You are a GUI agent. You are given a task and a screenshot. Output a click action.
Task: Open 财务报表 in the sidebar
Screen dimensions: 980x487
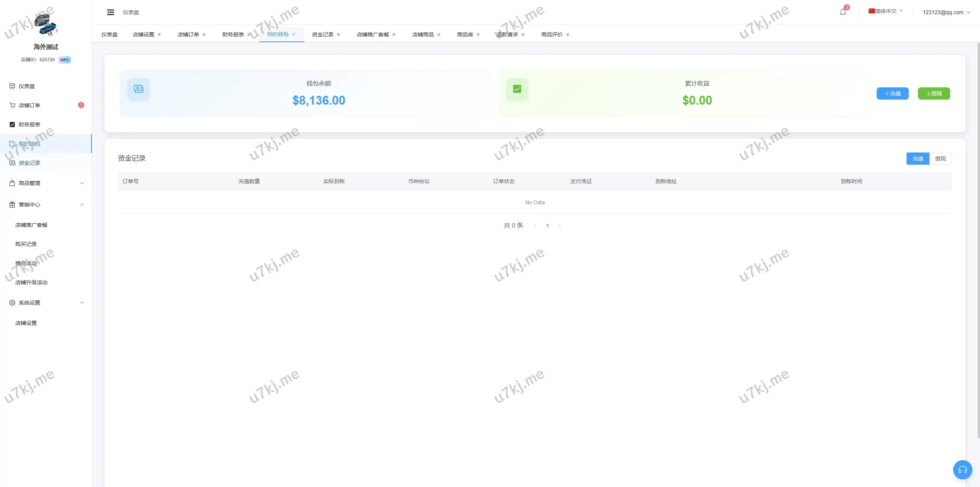(29, 125)
